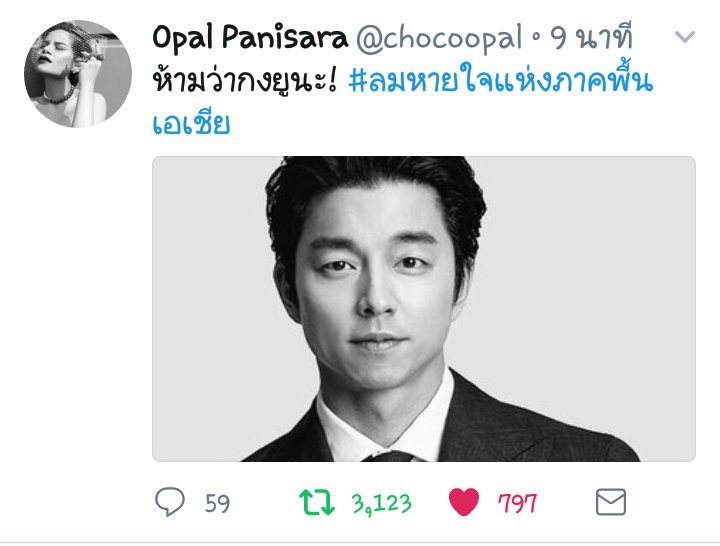
Task: Click the dot separator before the timestamp
Action: click(535, 38)
